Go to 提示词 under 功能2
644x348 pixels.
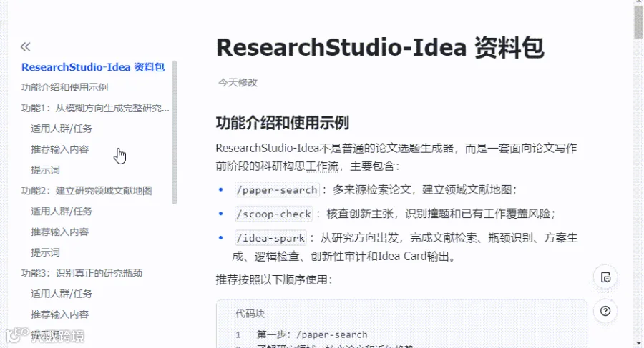tap(46, 252)
